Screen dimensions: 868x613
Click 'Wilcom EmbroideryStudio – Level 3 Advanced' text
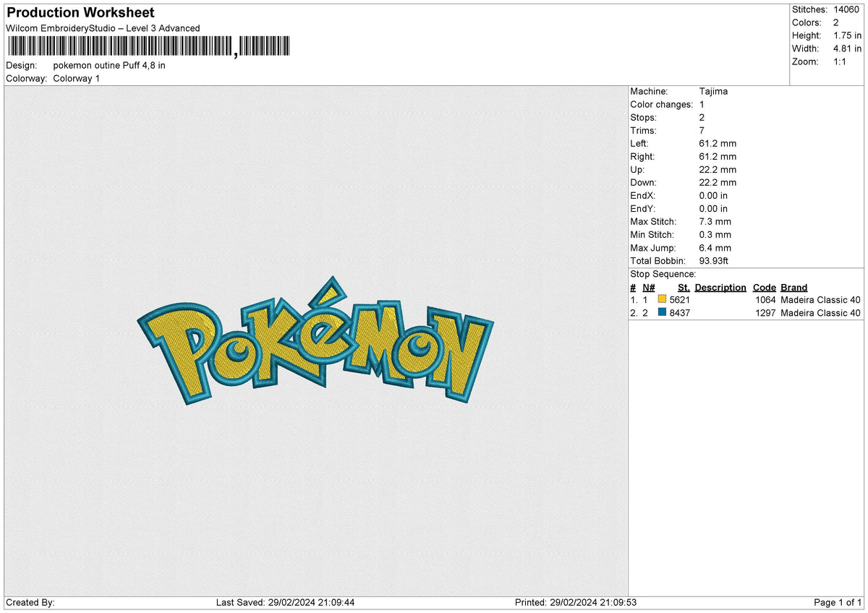point(103,28)
